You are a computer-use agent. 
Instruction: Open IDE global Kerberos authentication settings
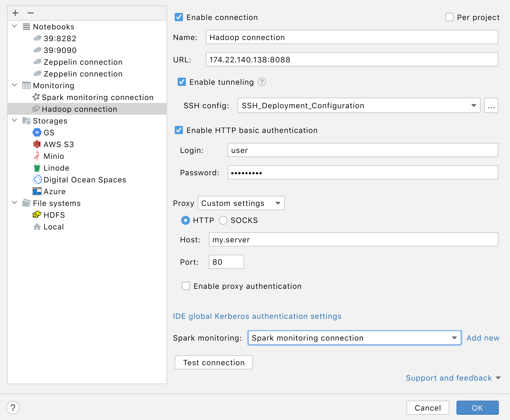[257, 316]
